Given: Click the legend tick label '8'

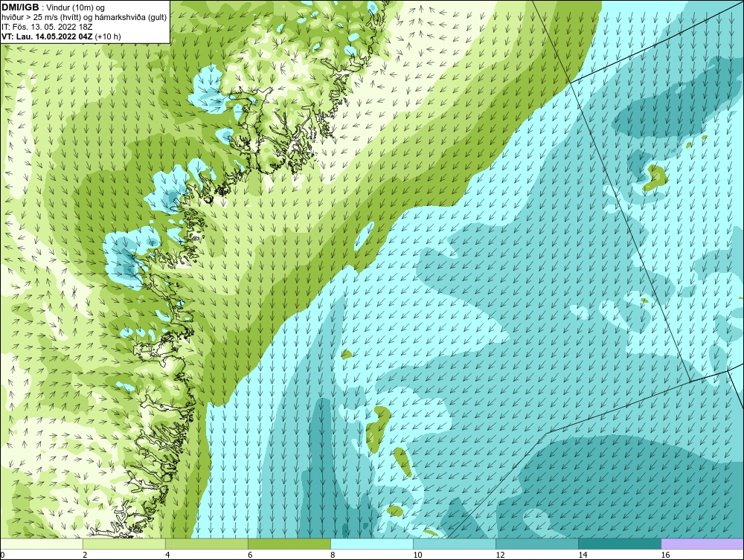Looking at the screenshot, I should 332,555.
